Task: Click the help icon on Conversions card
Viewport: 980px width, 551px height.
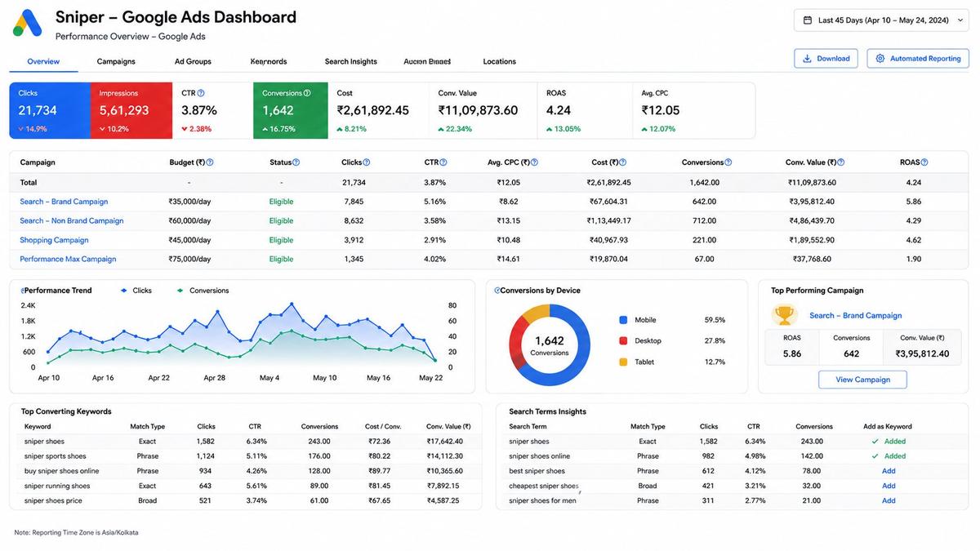Action: click(x=307, y=93)
